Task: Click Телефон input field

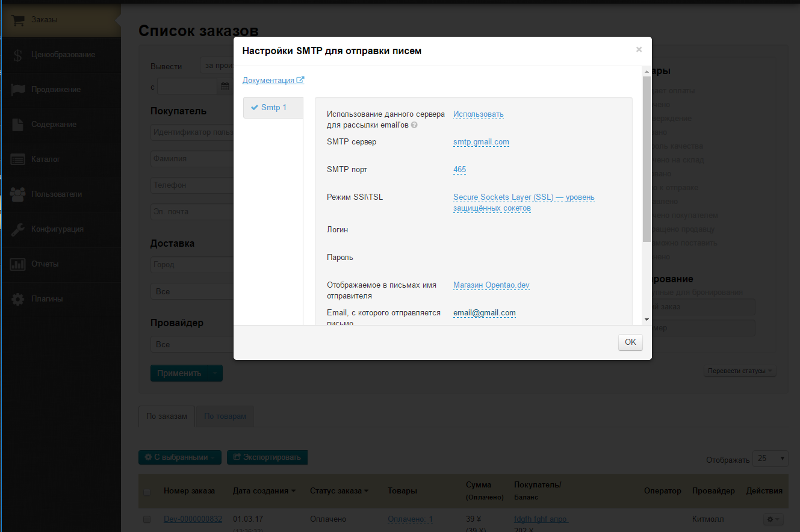Action: (192, 185)
